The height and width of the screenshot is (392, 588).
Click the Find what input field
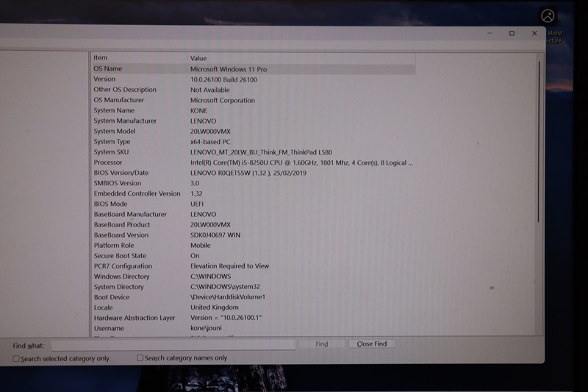click(x=173, y=345)
